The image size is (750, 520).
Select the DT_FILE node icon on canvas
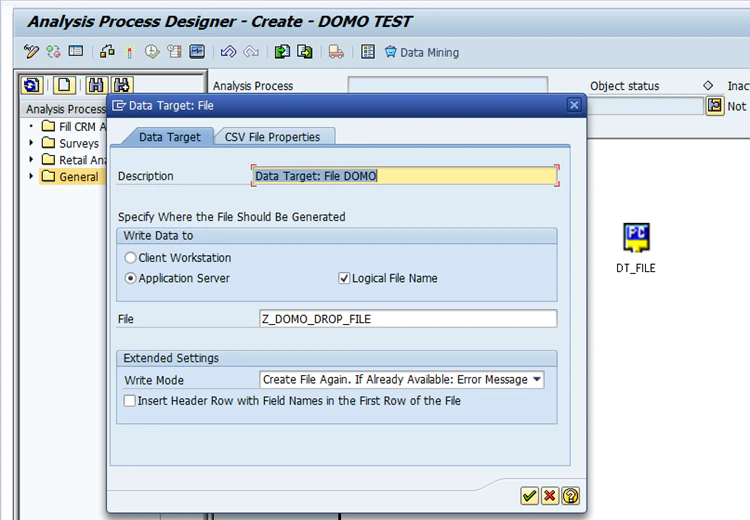tap(636, 237)
